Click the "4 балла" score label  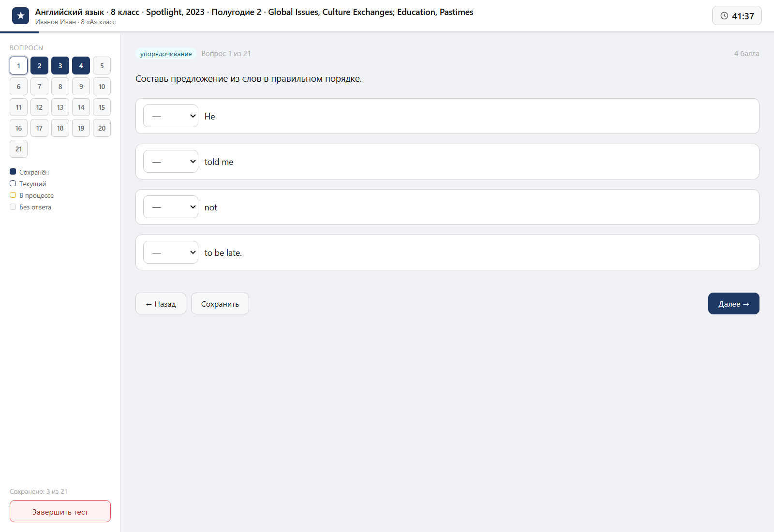pyautogui.click(x=746, y=54)
